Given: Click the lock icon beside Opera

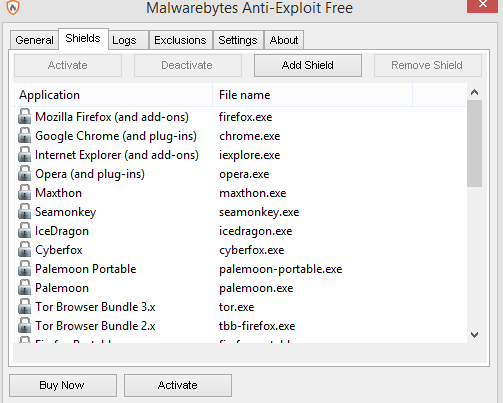Looking at the screenshot, I should (x=24, y=173).
